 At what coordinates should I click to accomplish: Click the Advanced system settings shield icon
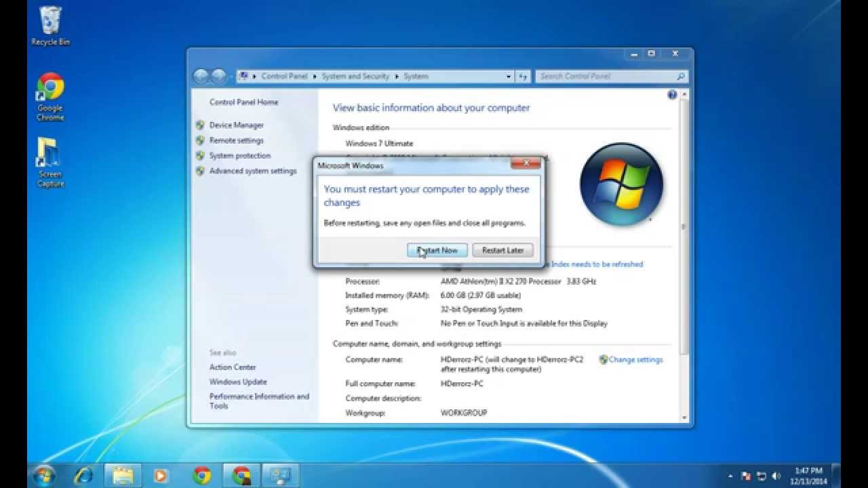[x=200, y=171]
